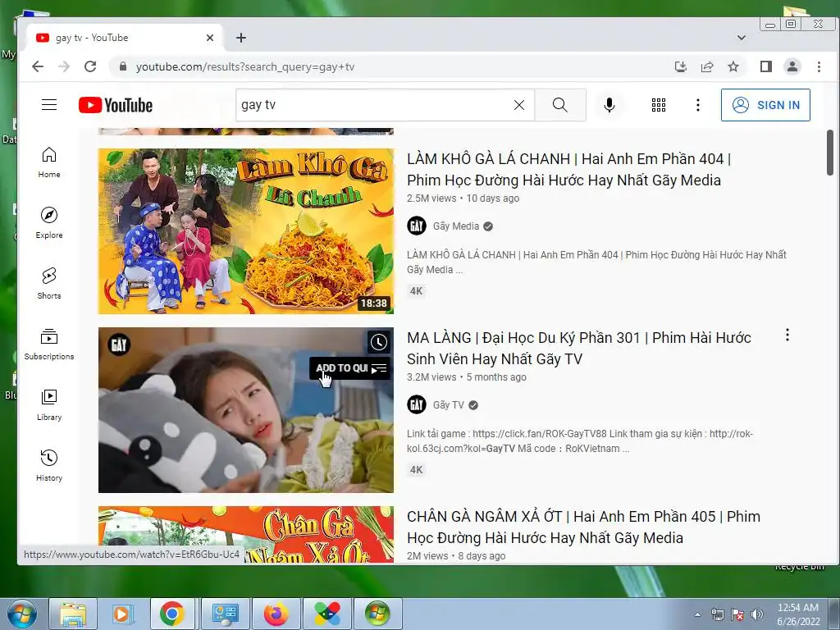Click the Gãy TV channel avatar

417,405
